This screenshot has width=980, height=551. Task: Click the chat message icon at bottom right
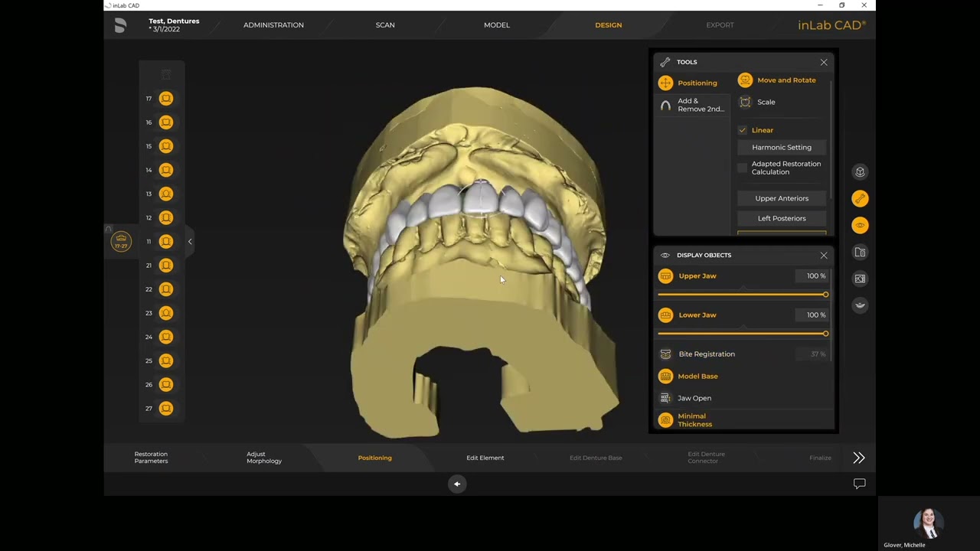(x=859, y=484)
